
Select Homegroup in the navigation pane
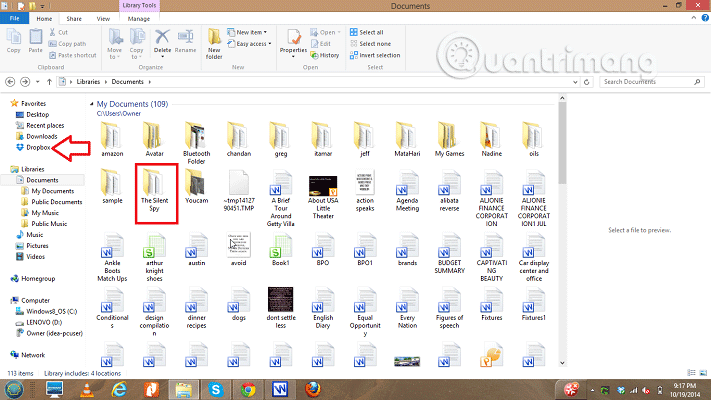click(33, 278)
